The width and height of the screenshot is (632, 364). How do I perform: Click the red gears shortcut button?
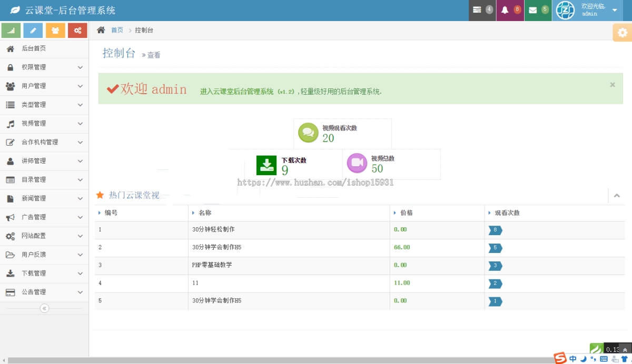point(77,31)
